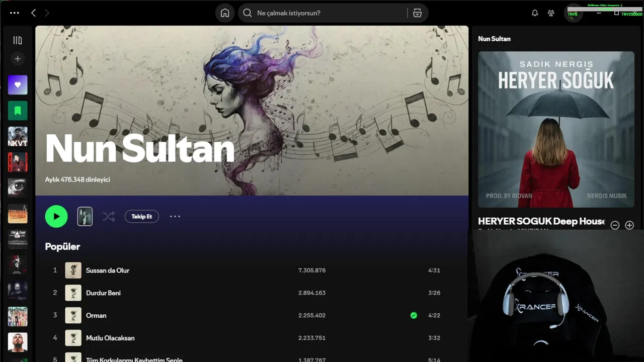This screenshot has width=644, height=362.
Task: Play Nun Sultan with the green play button
Action: (x=56, y=216)
